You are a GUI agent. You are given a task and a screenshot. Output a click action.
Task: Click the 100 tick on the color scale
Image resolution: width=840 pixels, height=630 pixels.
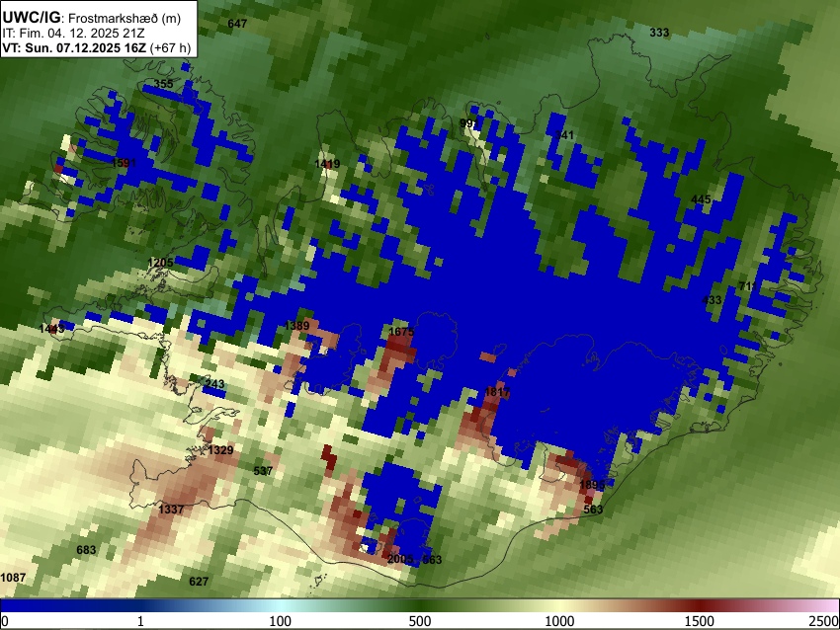pos(281,621)
